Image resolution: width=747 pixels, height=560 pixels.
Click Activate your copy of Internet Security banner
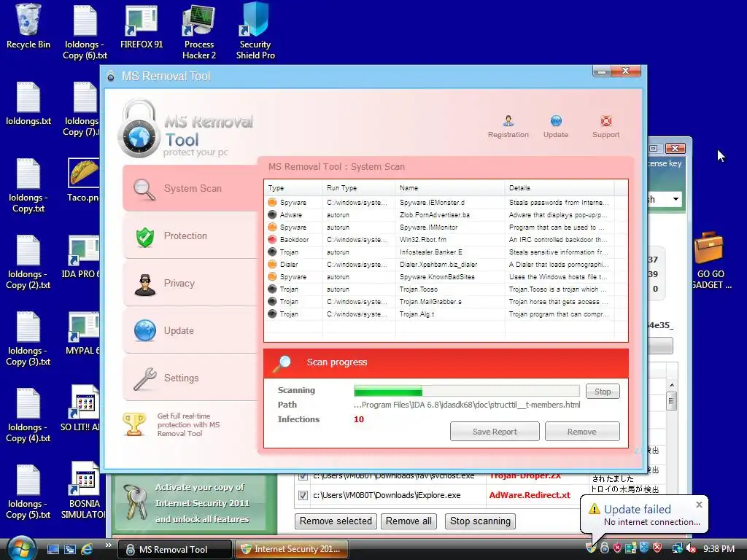[x=190, y=503]
